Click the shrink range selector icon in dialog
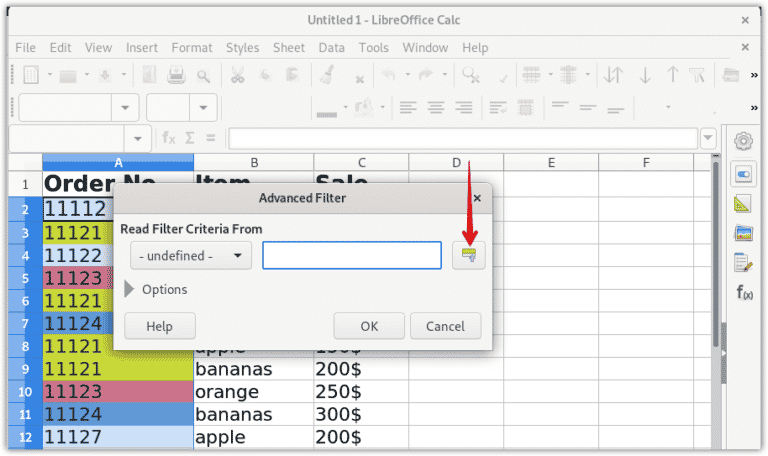 (466, 256)
